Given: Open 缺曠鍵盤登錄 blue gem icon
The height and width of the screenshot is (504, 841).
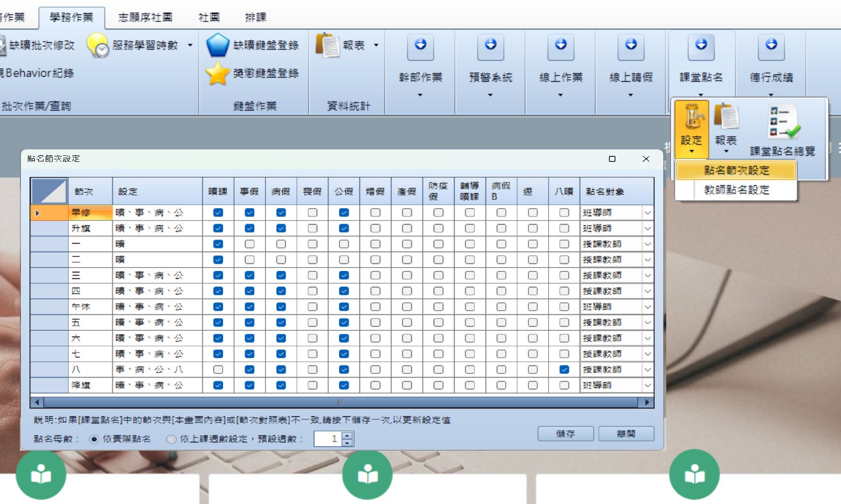Looking at the screenshot, I should 218,45.
